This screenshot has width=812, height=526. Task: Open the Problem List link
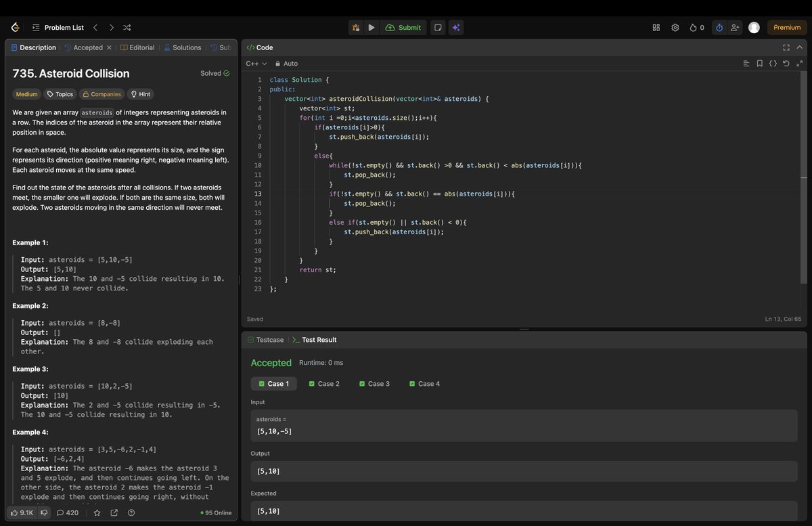pyautogui.click(x=64, y=27)
